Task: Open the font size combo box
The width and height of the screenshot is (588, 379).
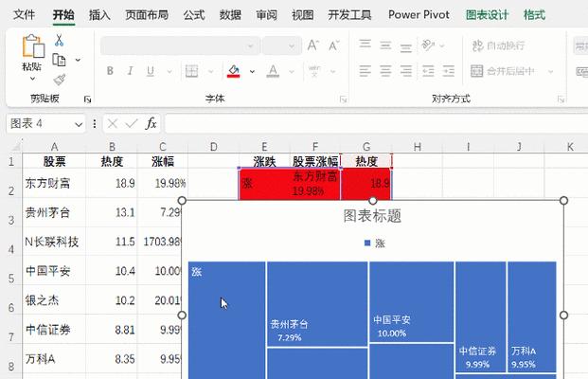Action: pos(282,46)
